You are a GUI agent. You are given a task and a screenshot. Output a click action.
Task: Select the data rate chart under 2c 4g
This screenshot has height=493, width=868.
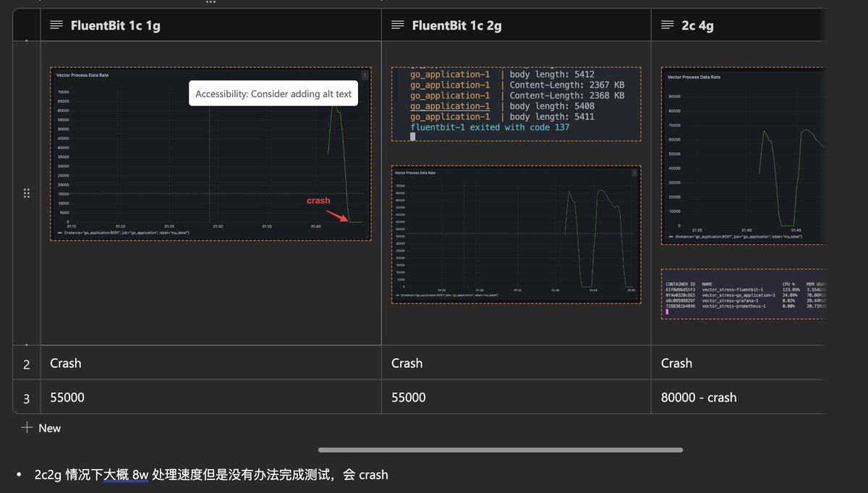743,156
